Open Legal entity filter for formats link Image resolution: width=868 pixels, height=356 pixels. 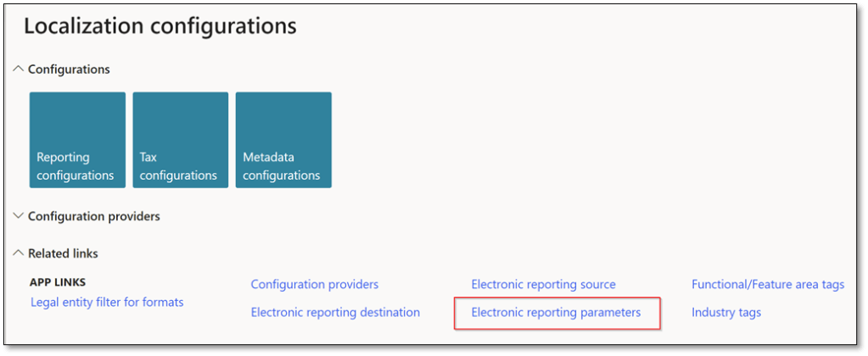click(107, 302)
